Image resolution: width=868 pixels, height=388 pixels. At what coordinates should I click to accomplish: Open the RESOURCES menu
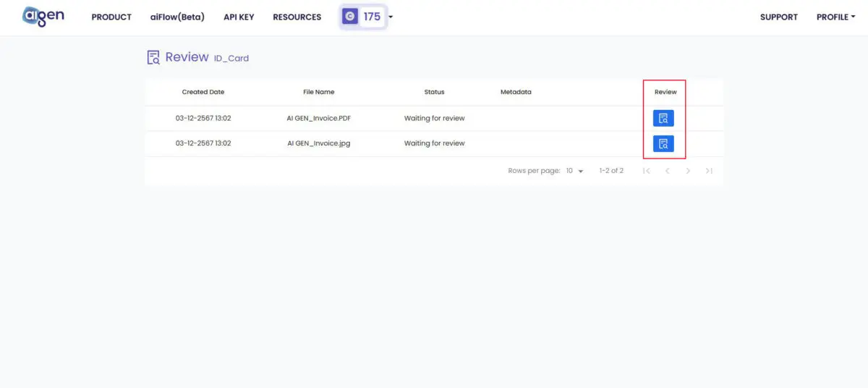click(x=297, y=17)
